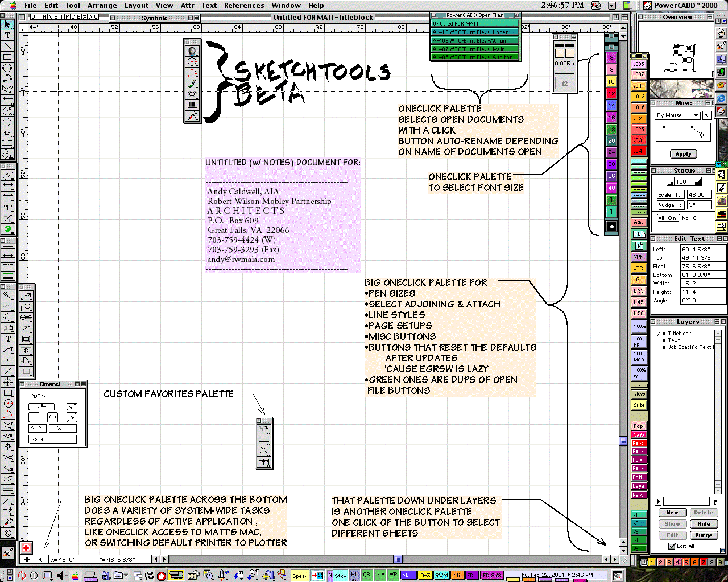Open the By Mouse dropdown

677,115
